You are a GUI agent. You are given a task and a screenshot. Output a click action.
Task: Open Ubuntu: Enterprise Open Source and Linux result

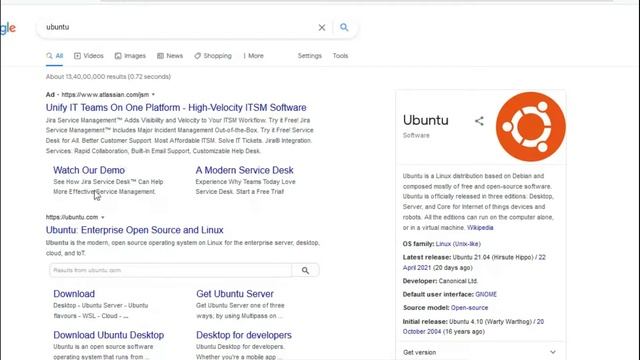135,230
